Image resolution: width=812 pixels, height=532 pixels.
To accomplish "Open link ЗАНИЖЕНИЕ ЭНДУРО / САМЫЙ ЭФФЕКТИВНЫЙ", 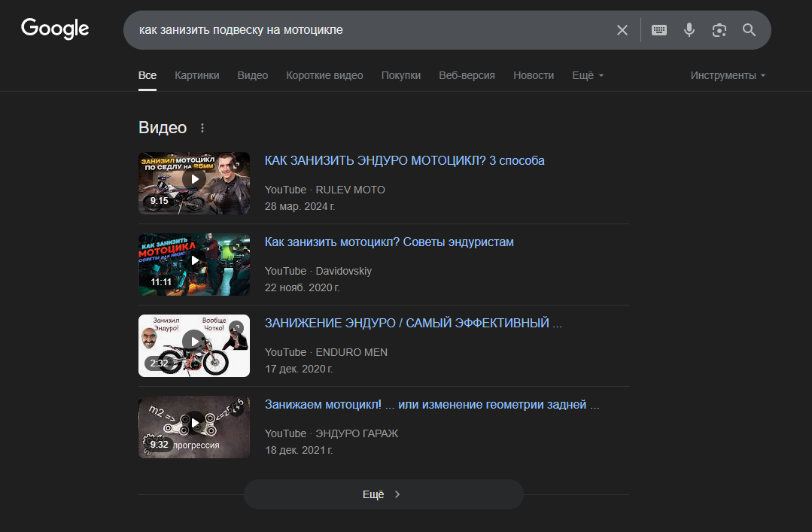I will point(413,324).
